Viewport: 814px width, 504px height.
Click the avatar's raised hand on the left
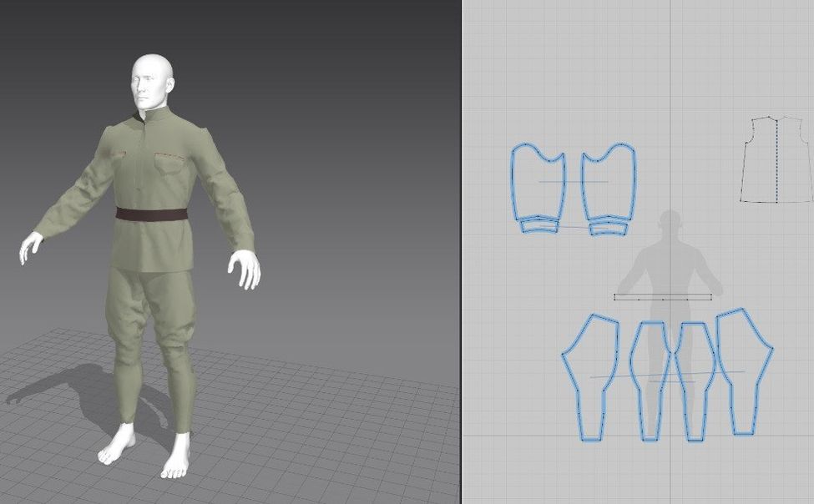click(x=30, y=246)
